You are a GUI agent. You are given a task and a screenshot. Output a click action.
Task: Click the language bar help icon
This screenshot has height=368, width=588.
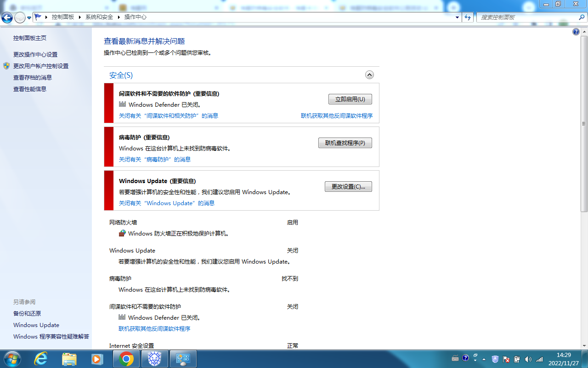tap(465, 358)
